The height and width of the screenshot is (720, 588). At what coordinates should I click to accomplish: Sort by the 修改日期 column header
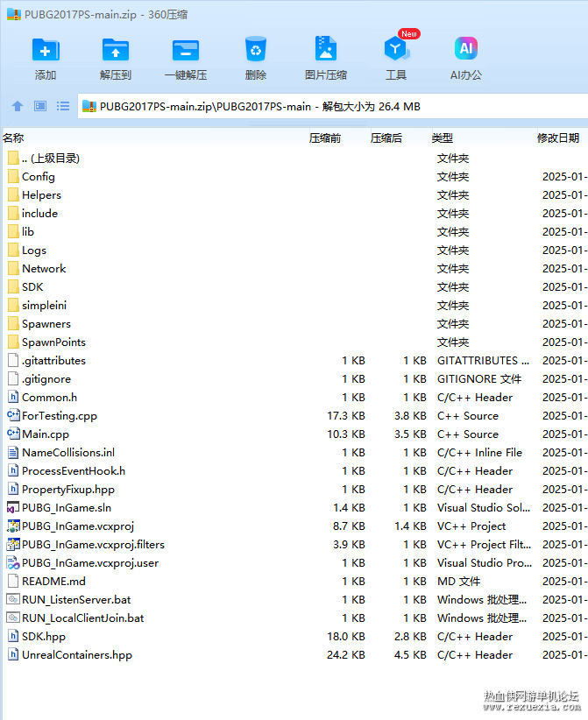[558, 138]
